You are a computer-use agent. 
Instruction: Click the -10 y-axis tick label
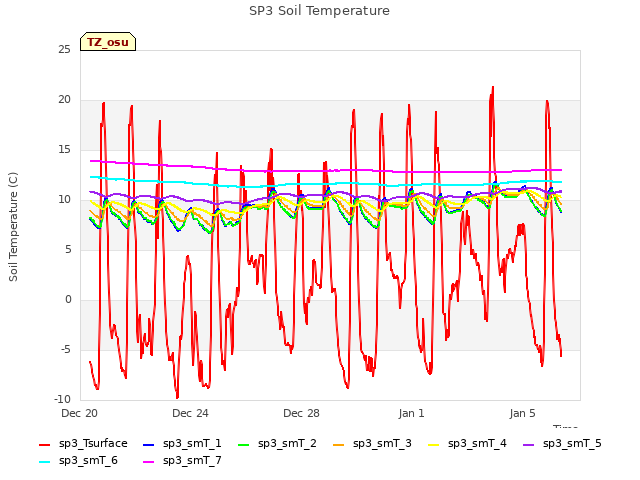point(62,400)
